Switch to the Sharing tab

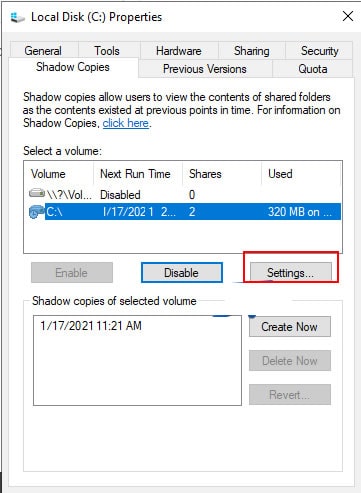click(252, 51)
